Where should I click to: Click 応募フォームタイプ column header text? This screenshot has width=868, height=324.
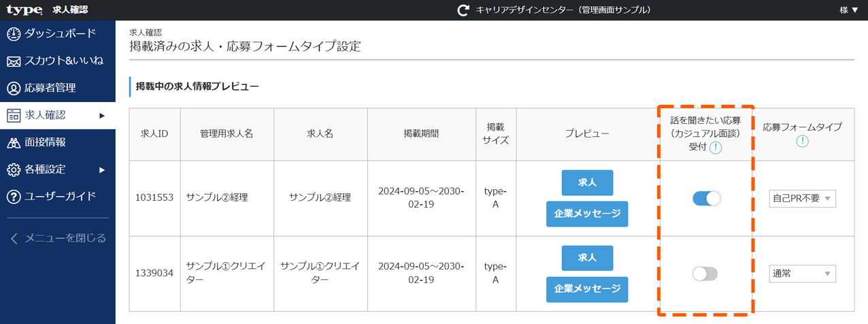pos(803,127)
